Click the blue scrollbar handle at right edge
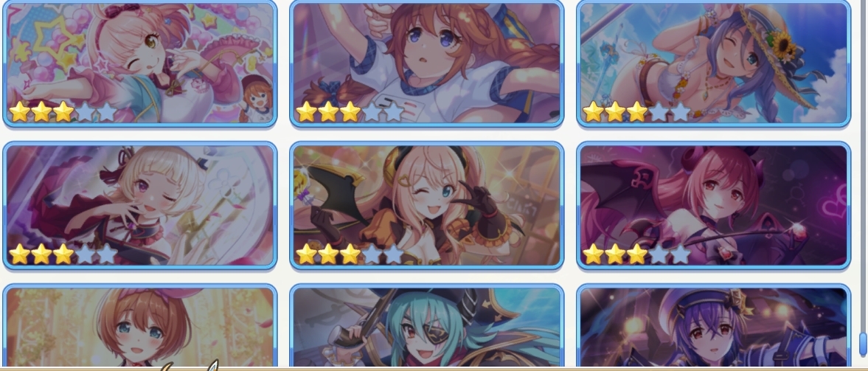 point(862,344)
